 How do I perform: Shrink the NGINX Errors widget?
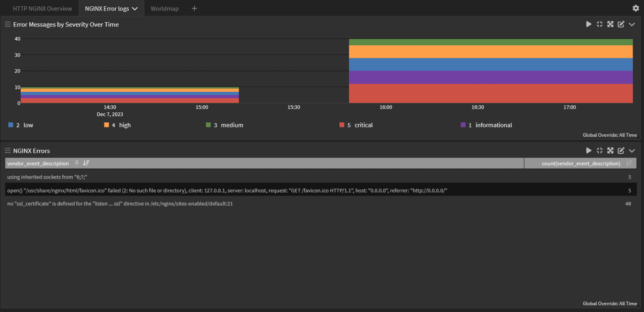coord(600,151)
